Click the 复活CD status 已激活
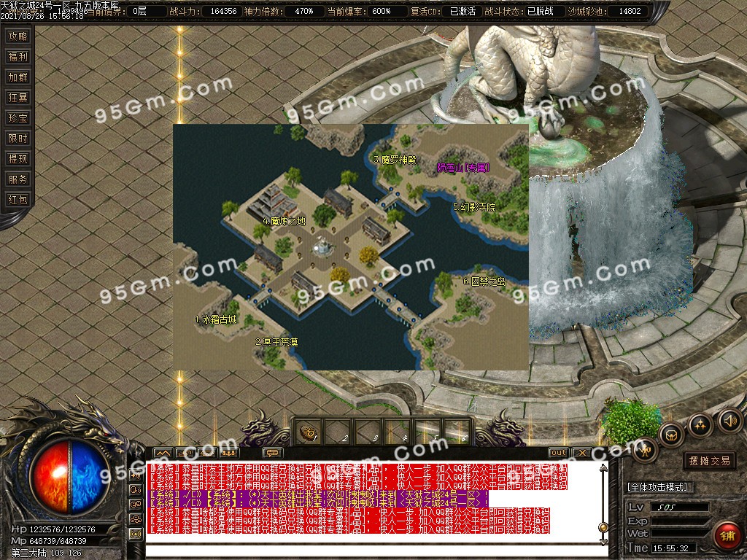 pyautogui.click(x=462, y=11)
